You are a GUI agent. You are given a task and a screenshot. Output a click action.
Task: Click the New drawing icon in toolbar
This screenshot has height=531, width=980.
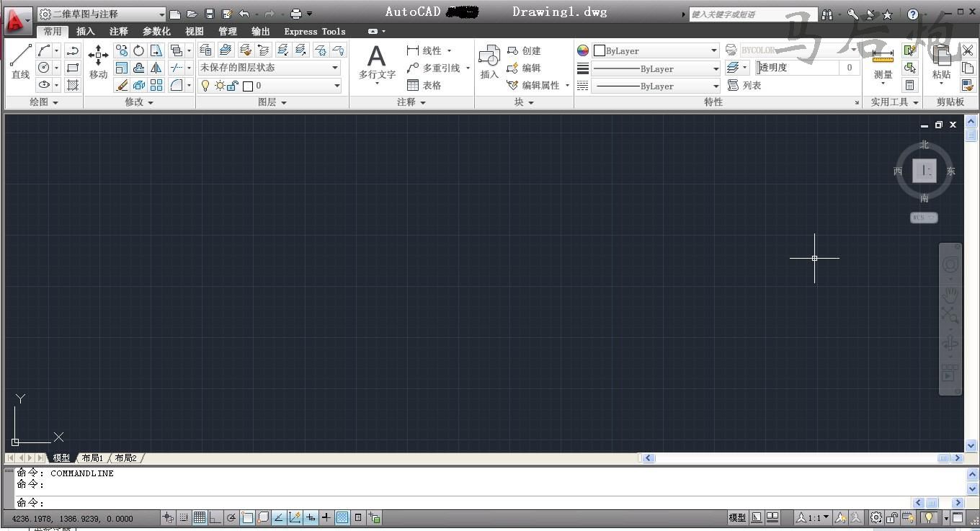tap(174, 14)
